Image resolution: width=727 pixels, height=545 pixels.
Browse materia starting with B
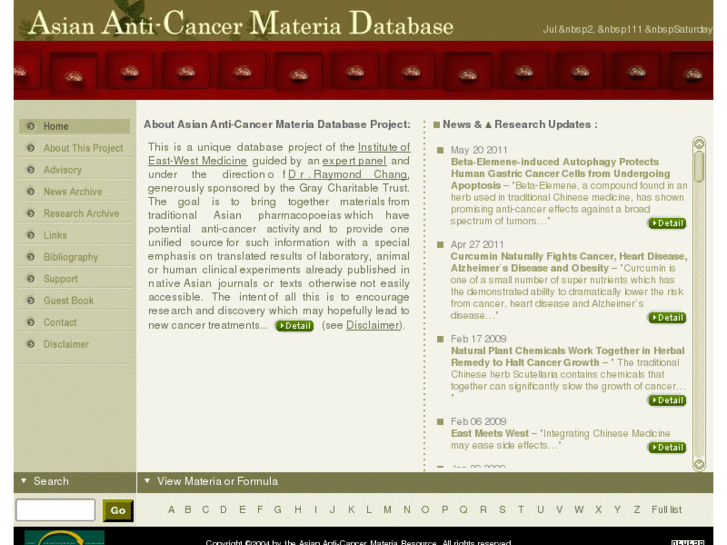click(188, 510)
